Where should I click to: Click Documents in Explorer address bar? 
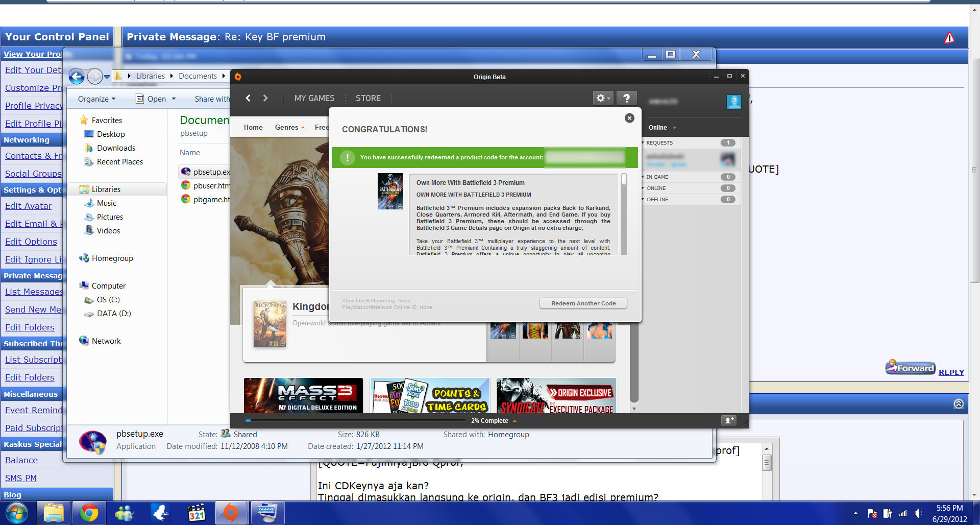(x=198, y=76)
